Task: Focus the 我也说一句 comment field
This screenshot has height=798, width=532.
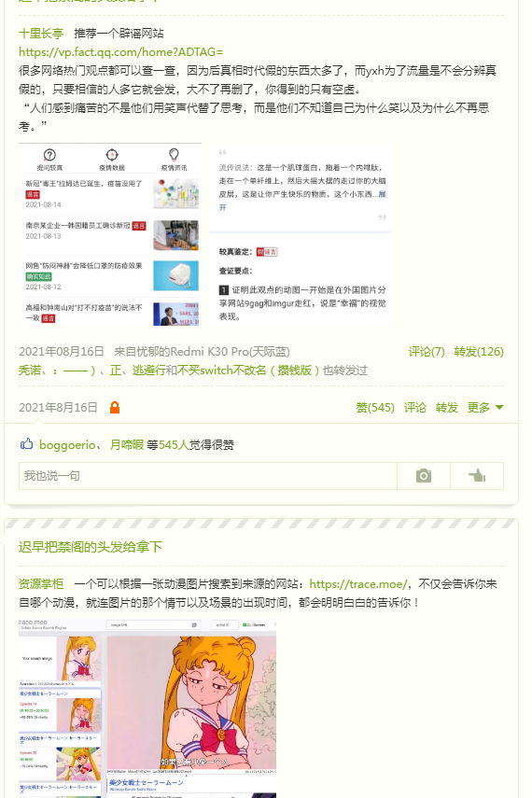Action: [208, 476]
